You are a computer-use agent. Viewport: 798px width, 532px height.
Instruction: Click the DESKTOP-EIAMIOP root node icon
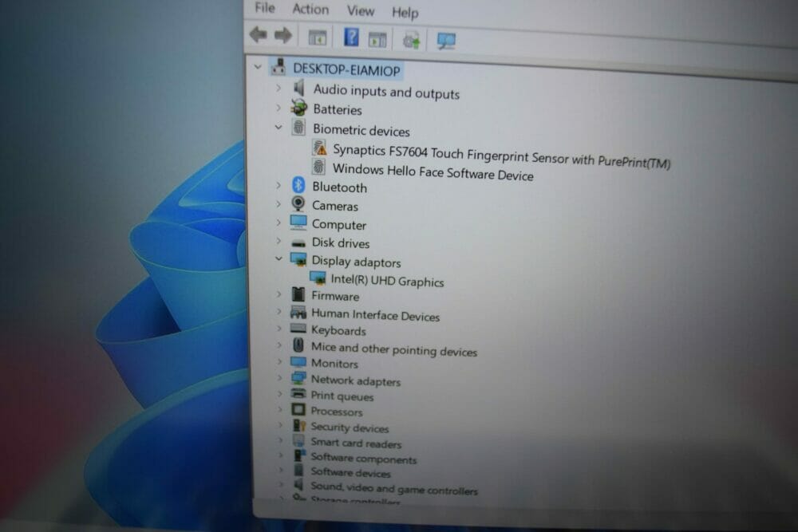[279, 67]
